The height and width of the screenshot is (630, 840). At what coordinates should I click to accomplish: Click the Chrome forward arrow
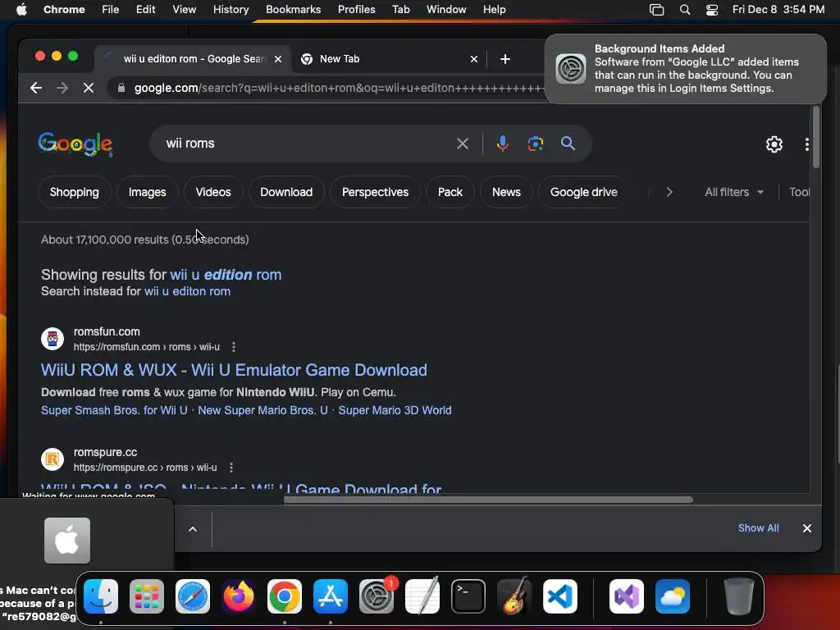tap(62, 88)
